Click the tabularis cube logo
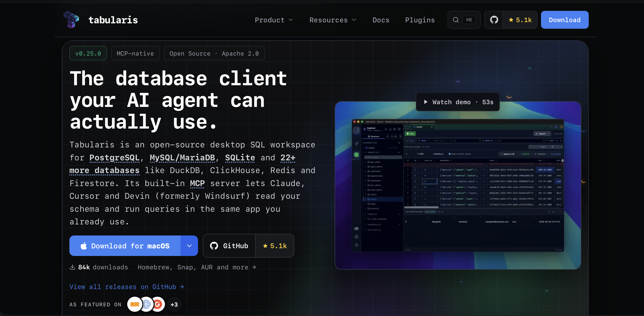The image size is (644, 316). (x=71, y=20)
